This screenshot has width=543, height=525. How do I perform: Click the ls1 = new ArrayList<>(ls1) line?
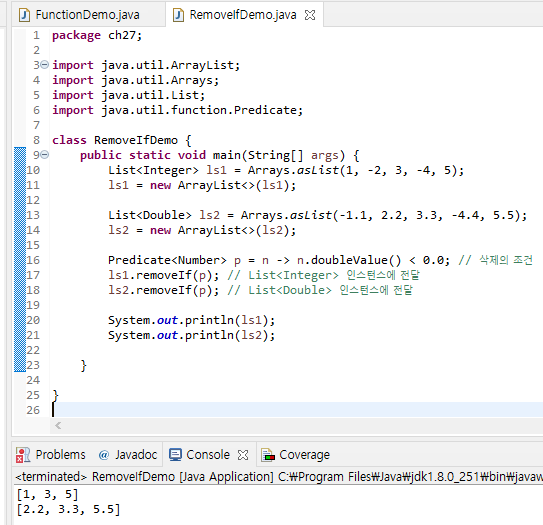pos(202,185)
